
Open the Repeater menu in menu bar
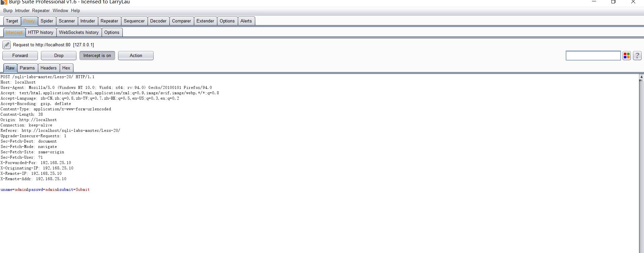point(41,11)
